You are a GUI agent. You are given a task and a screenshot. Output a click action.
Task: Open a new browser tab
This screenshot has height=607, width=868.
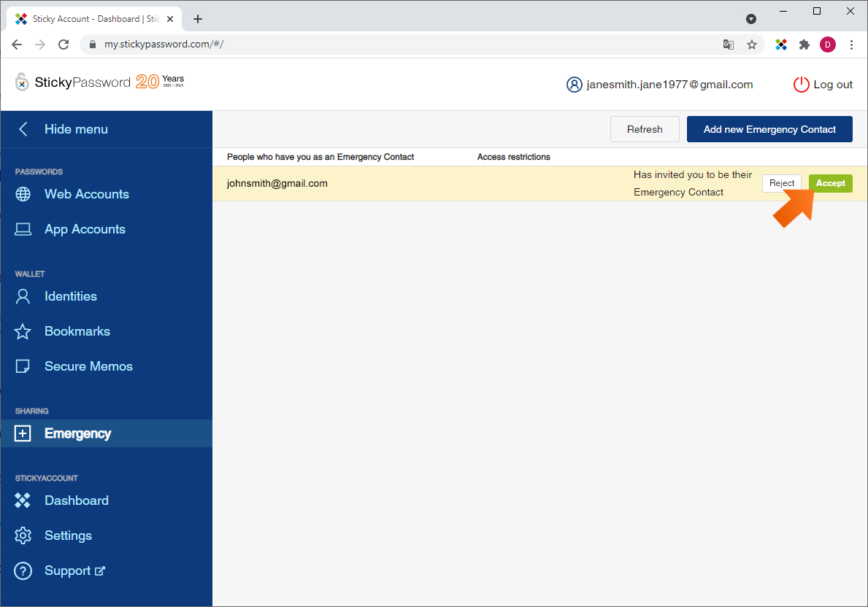pyautogui.click(x=198, y=19)
